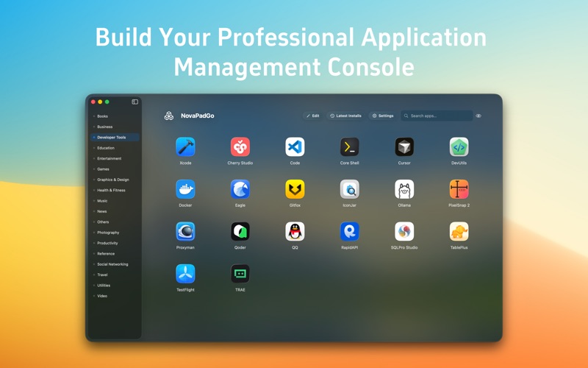This screenshot has height=368, width=588.
Task: Click the NovaPadGo title text
Action: click(197, 116)
